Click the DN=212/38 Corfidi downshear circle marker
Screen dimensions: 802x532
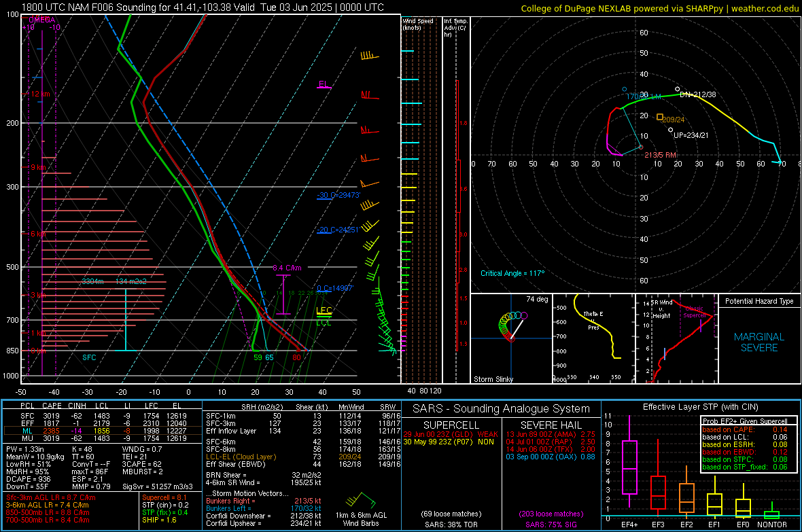pos(678,89)
